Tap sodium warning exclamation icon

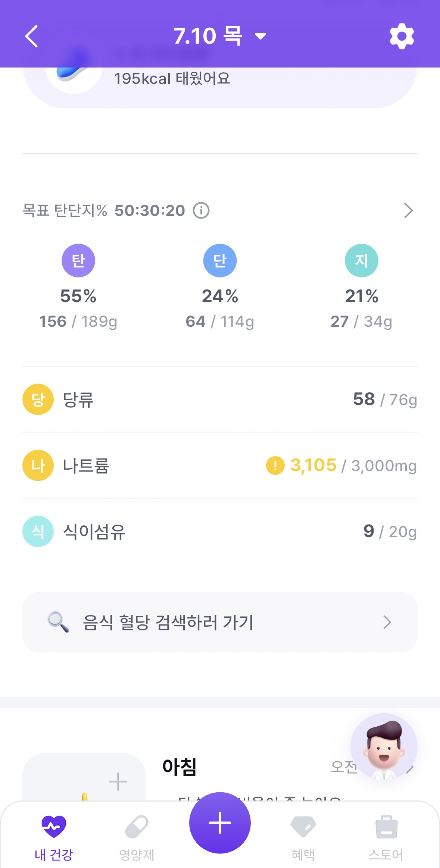point(275,466)
